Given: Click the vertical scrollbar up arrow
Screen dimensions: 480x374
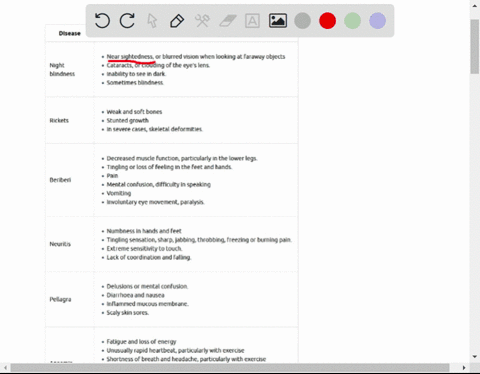Looking at the screenshot, I should click(x=475, y=6).
